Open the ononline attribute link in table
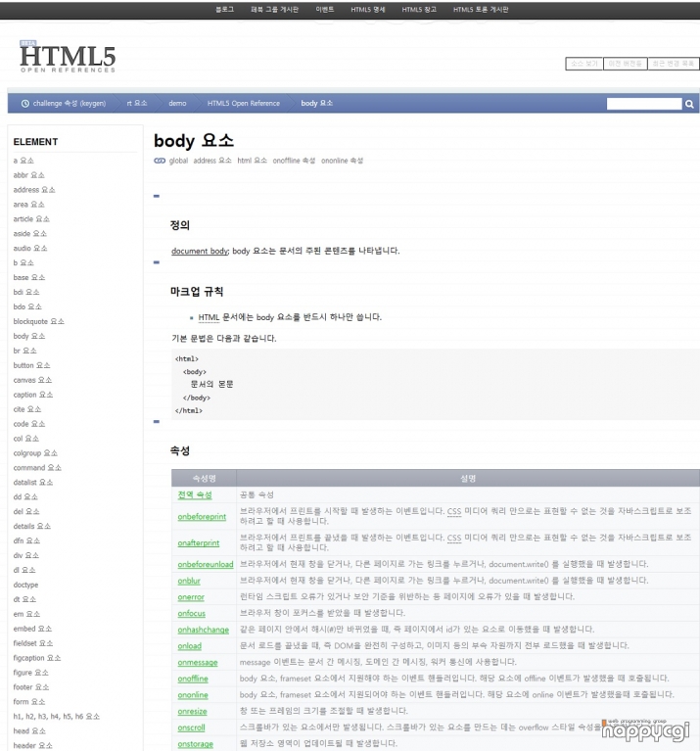This screenshot has width=700, height=751. (x=193, y=695)
